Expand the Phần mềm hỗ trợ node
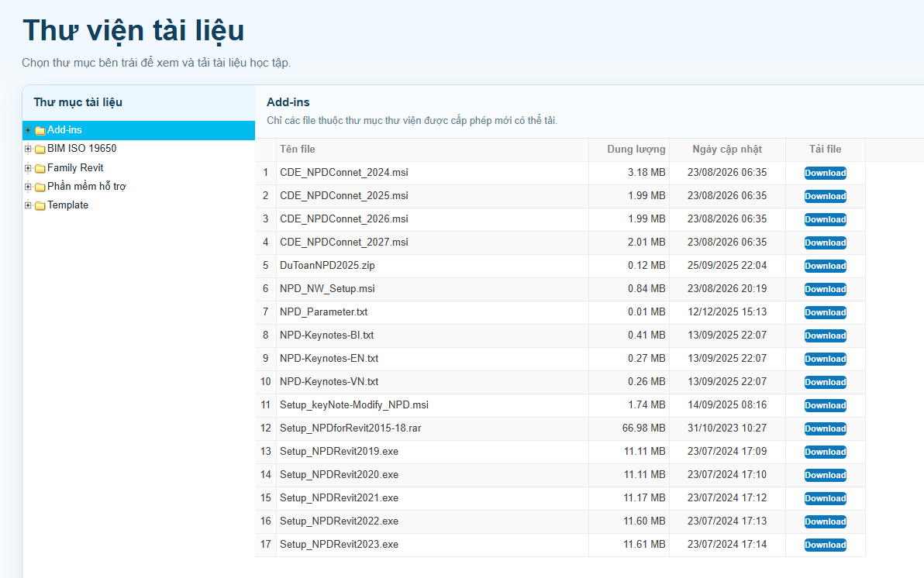The image size is (924, 578). (28, 187)
